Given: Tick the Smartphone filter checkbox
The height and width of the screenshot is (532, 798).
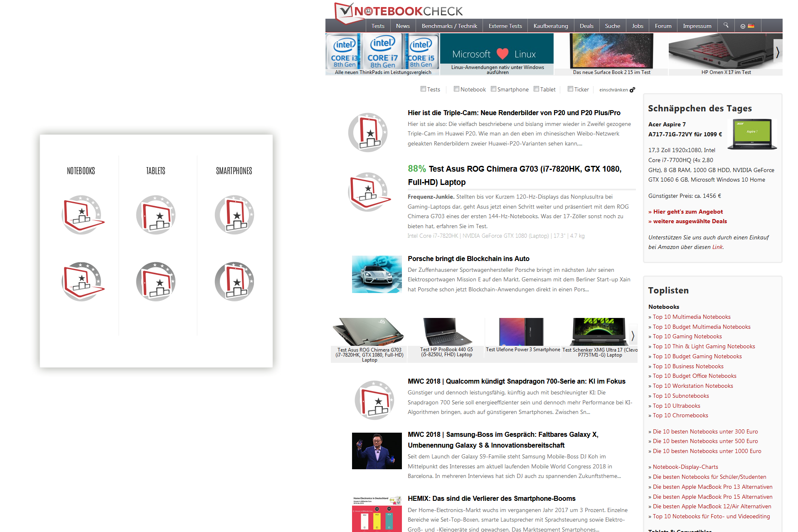Looking at the screenshot, I should coord(493,89).
